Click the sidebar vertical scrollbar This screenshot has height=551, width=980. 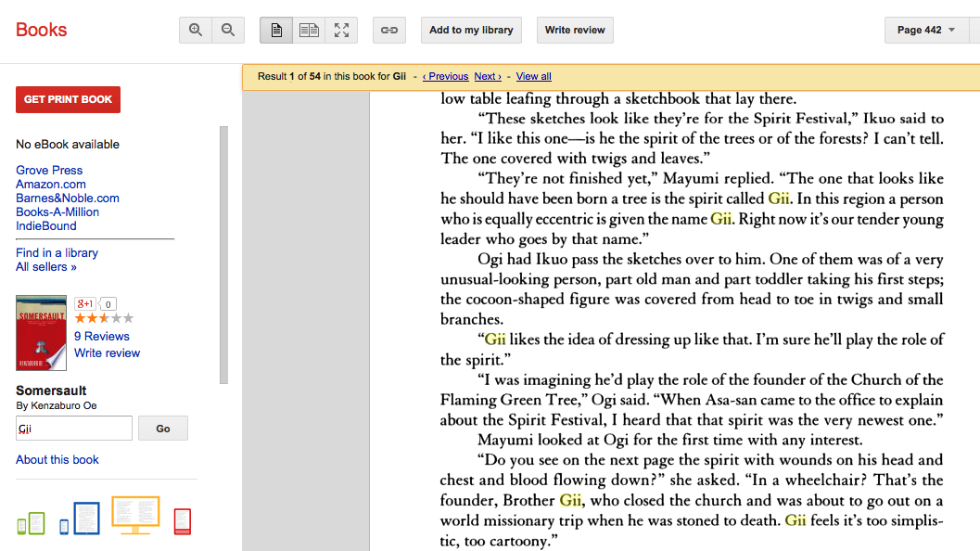coord(223,255)
